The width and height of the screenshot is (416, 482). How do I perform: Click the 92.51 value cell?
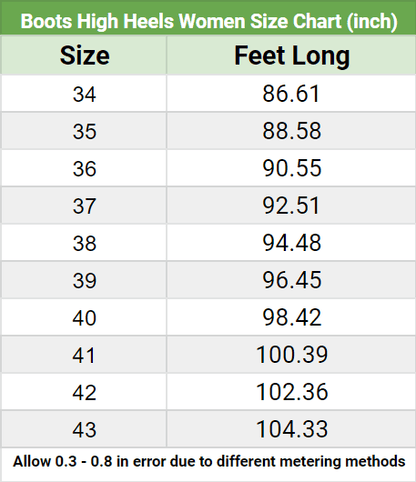292,205
